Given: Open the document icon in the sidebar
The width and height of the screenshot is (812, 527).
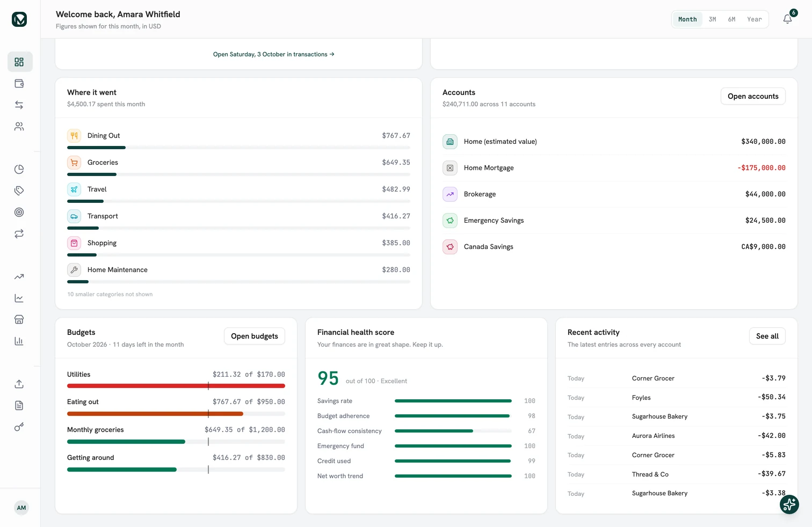Looking at the screenshot, I should click(19, 405).
